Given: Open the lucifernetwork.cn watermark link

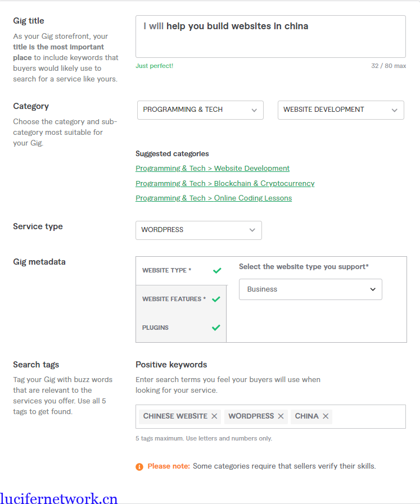Looking at the screenshot, I should click(x=59, y=498).
